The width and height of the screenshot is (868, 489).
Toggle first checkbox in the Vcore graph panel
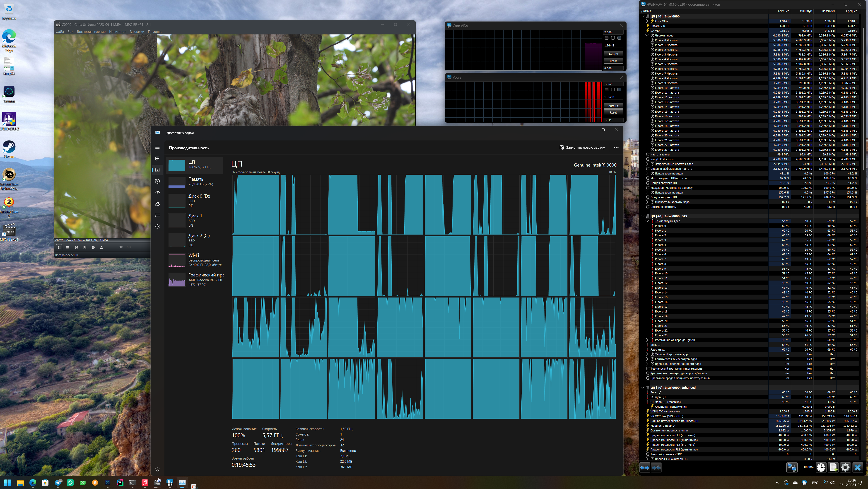tap(607, 90)
